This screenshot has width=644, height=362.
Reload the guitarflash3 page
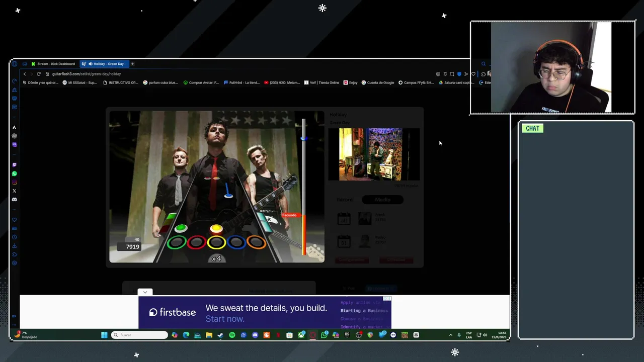[38, 74]
